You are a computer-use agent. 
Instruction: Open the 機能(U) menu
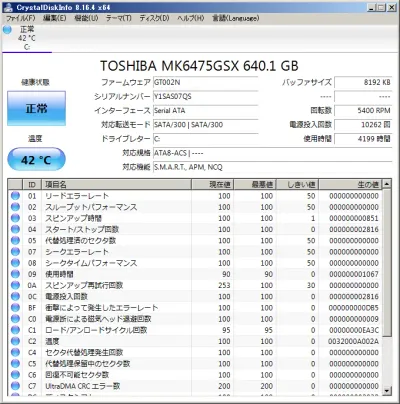tap(86, 18)
